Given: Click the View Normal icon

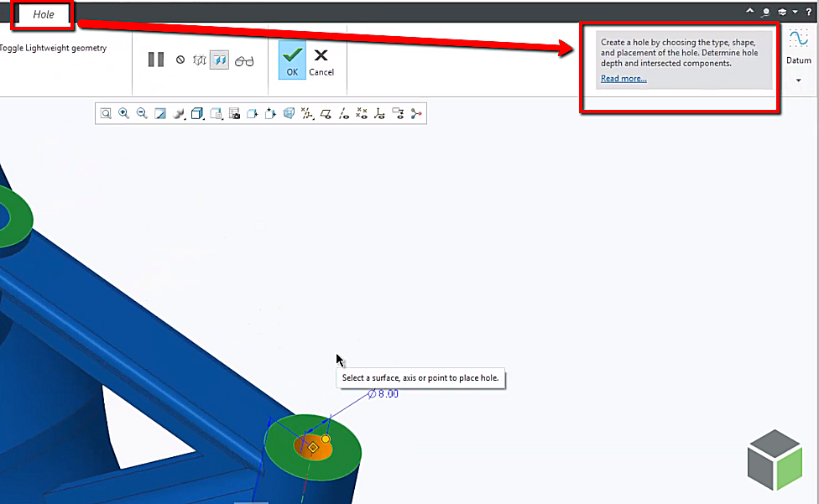Looking at the screenshot, I should (253, 114).
